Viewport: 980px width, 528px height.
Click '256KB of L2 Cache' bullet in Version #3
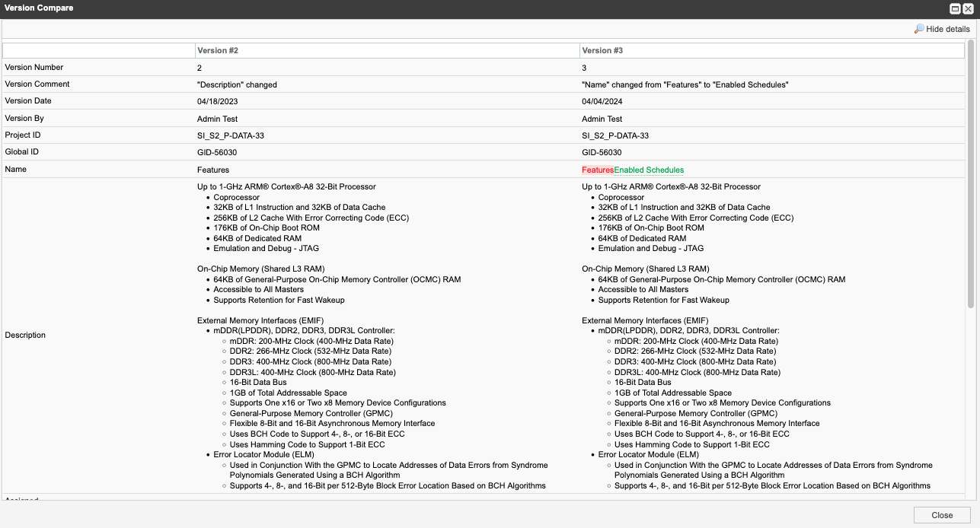tap(696, 218)
